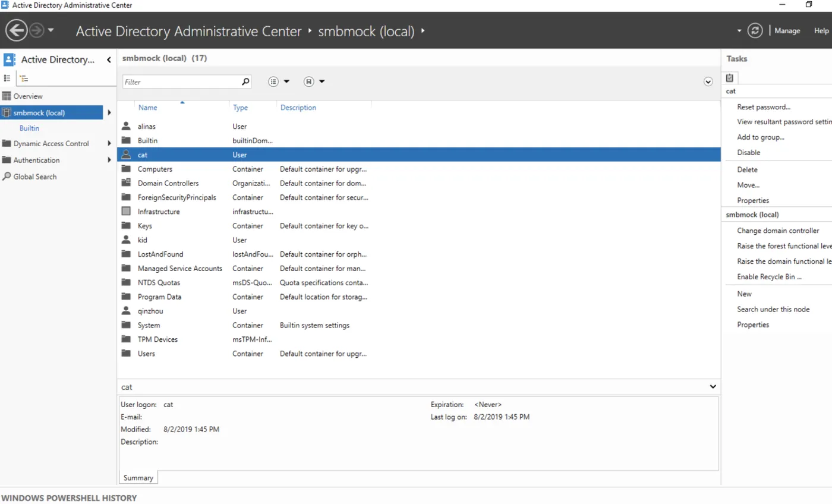Expand filter criteria chevron button
This screenshot has height=504, width=832.
[708, 82]
